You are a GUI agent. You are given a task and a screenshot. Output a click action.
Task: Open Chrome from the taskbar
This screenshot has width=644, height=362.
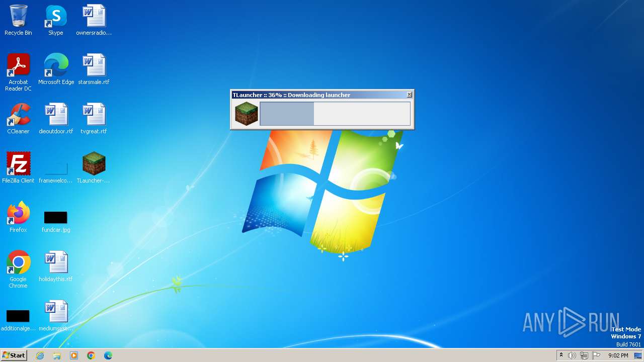91,355
